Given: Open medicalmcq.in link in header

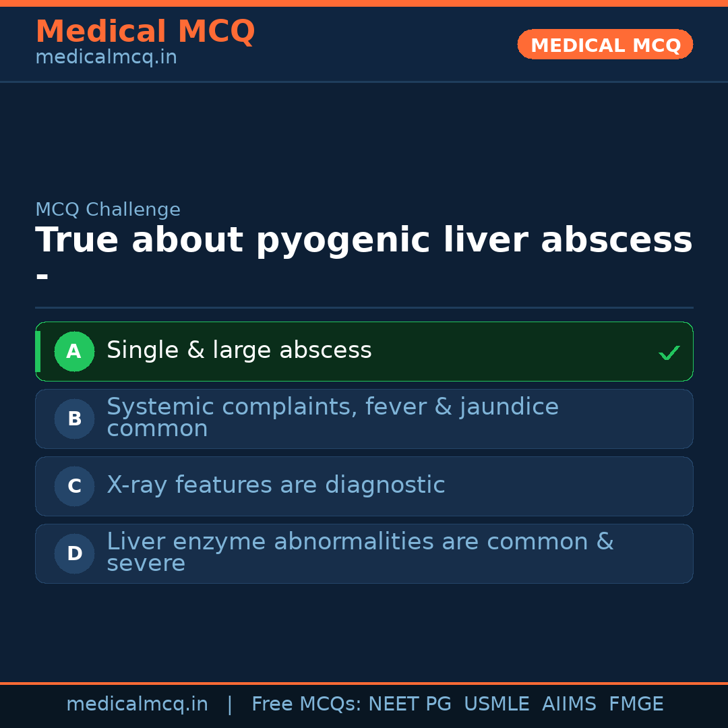Looking at the screenshot, I should (x=106, y=58).
